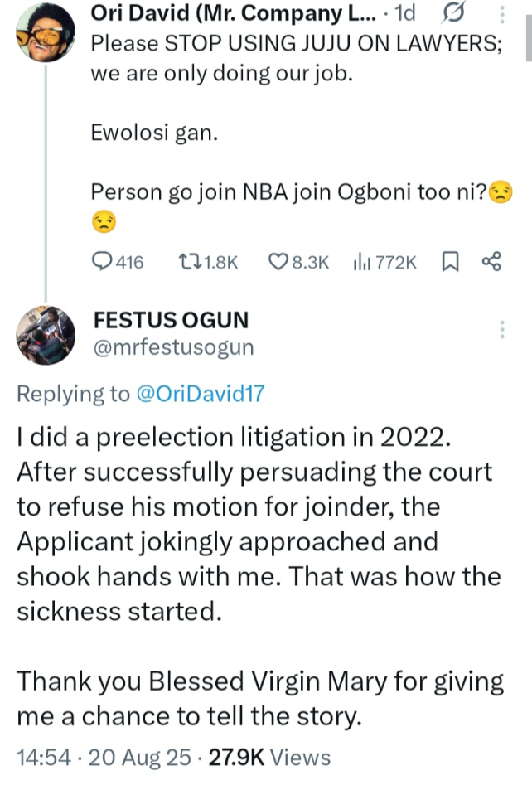Screen dimensions: 532x785
Task: Open three-dot menu on Festus Ogun's reply
Action: pos(502,329)
